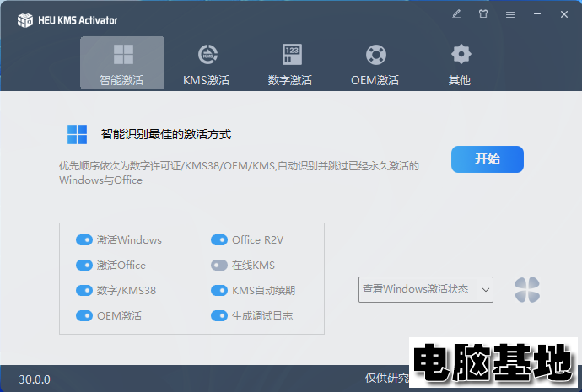Click the HEU KMS Activator title text
The width and height of the screenshot is (582, 392).
(78, 20)
